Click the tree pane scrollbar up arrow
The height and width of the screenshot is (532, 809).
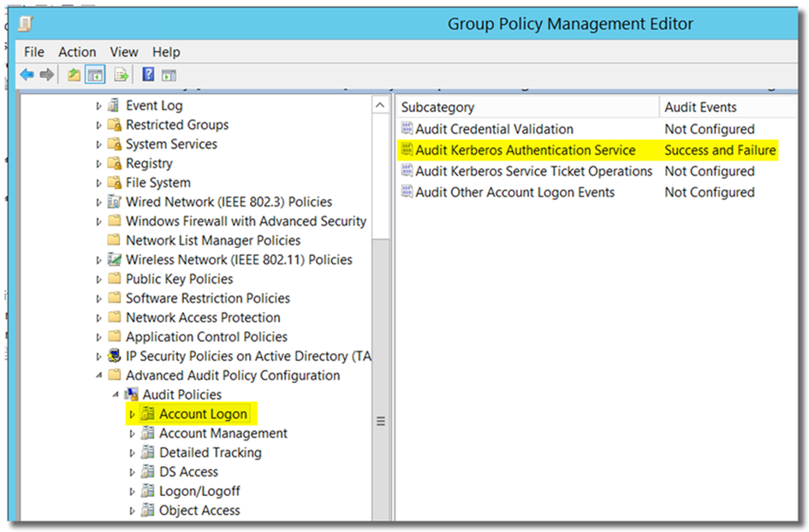(381, 105)
